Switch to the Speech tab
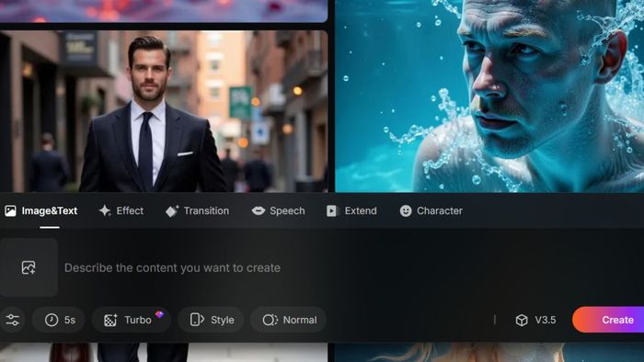 click(x=279, y=210)
